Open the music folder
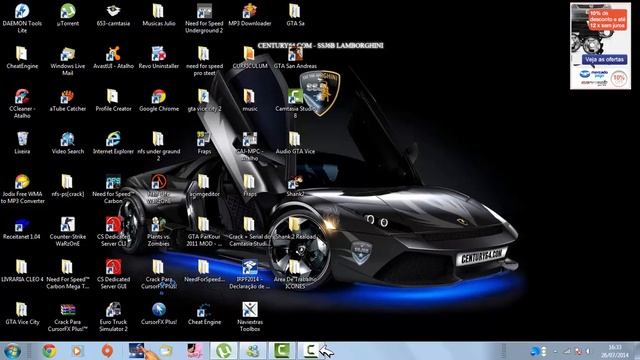Image resolution: width=640 pixels, height=360 pixels. click(x=250, y=100)
